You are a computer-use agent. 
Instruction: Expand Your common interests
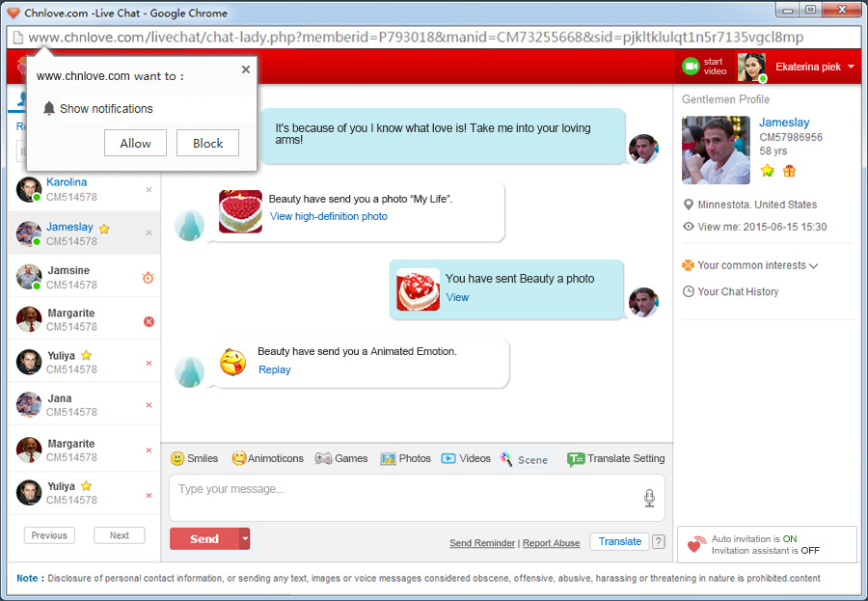[x=750, y=265]
